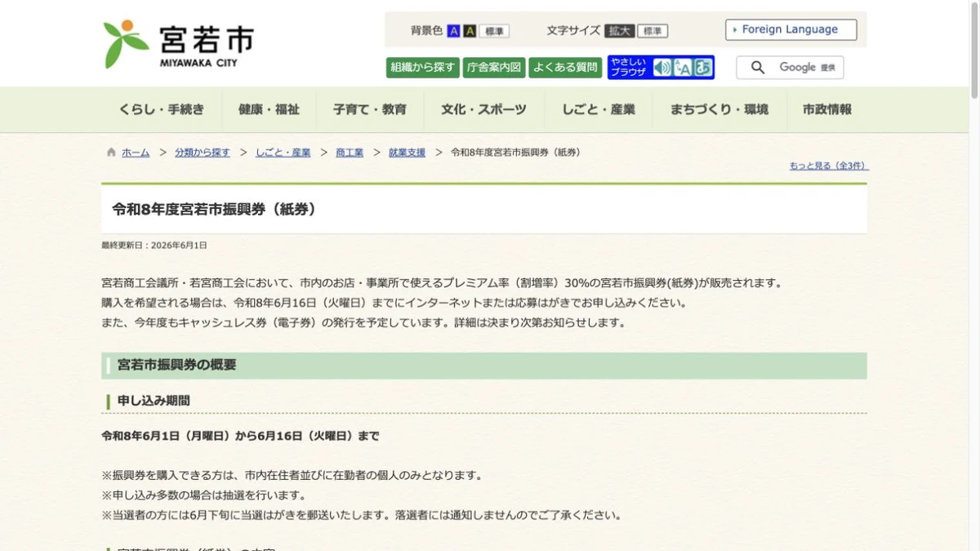Open よくある質問 page
This screenshot has height=551, width=980.
pos(565,68)
